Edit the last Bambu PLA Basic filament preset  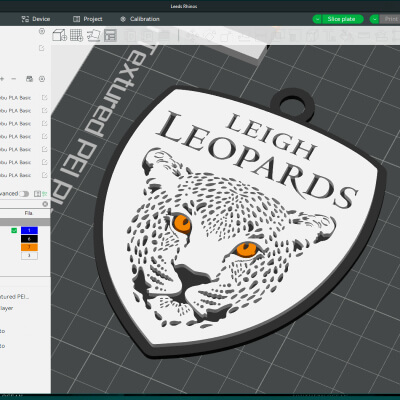point(44,175)
